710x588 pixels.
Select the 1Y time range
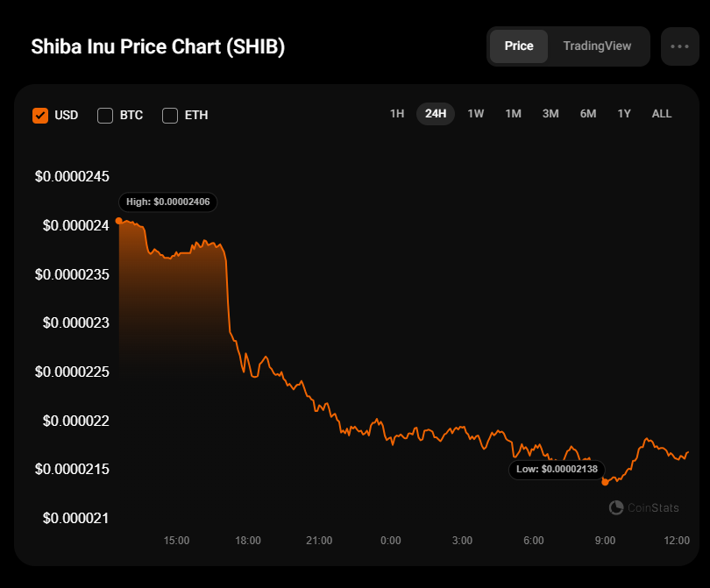pyautogui.click(x=624, y=114)
